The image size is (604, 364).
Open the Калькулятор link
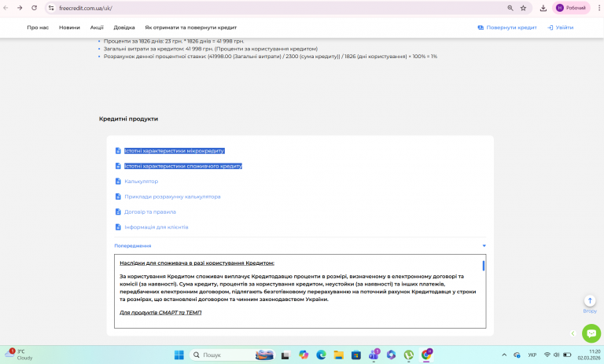[x=141, y=181]
